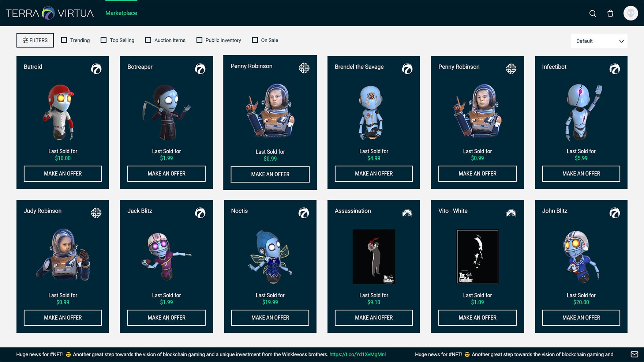Click the "$1.09" last sold price
644x362 pixels.
coord(478,302)
